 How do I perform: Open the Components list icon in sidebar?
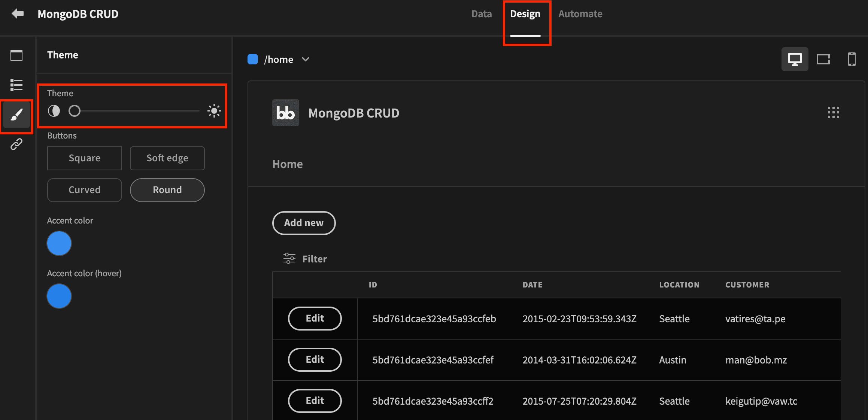point(16,85)
